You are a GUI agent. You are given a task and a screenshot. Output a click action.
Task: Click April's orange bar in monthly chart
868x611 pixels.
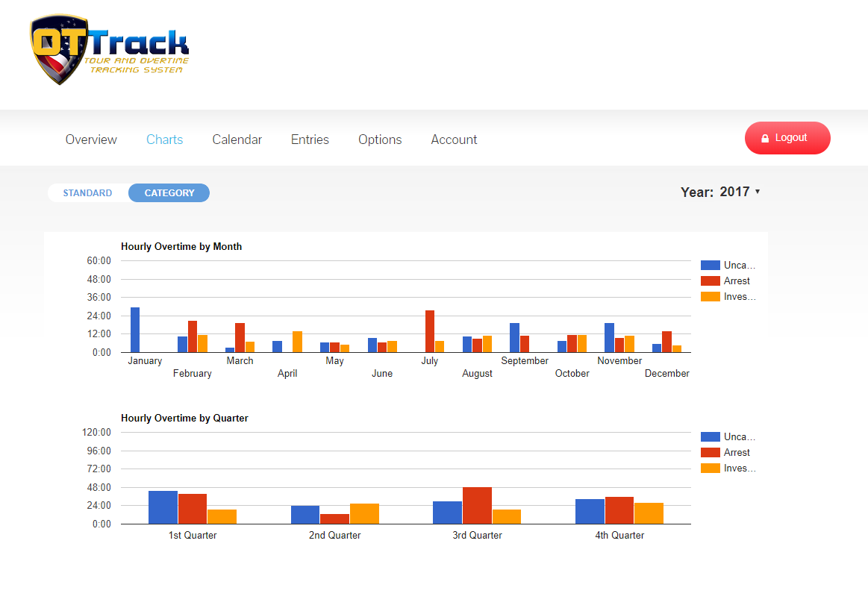[297, 342]
